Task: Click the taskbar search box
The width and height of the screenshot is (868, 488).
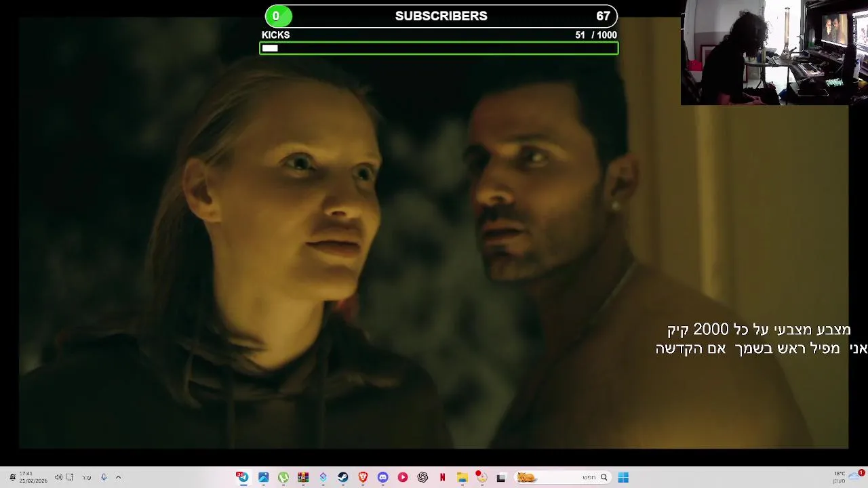Action: tap(563, 477)
